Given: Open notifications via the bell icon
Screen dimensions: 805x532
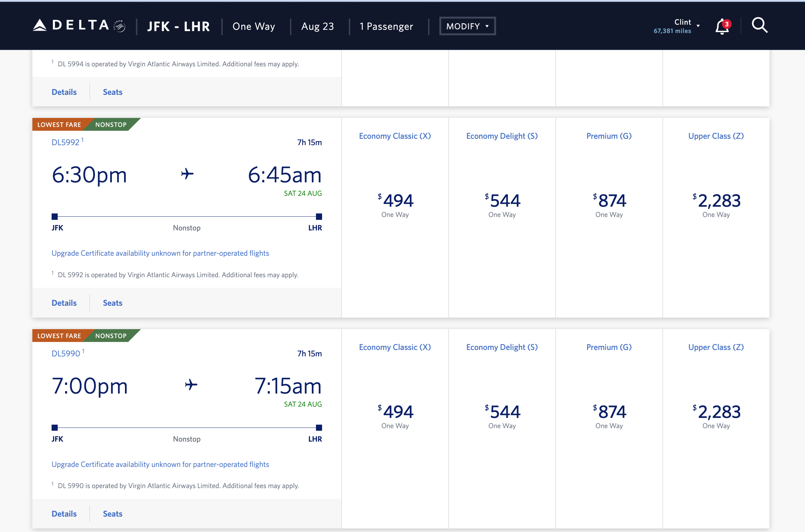Looking at the screenshot, I should click(722, 25).
